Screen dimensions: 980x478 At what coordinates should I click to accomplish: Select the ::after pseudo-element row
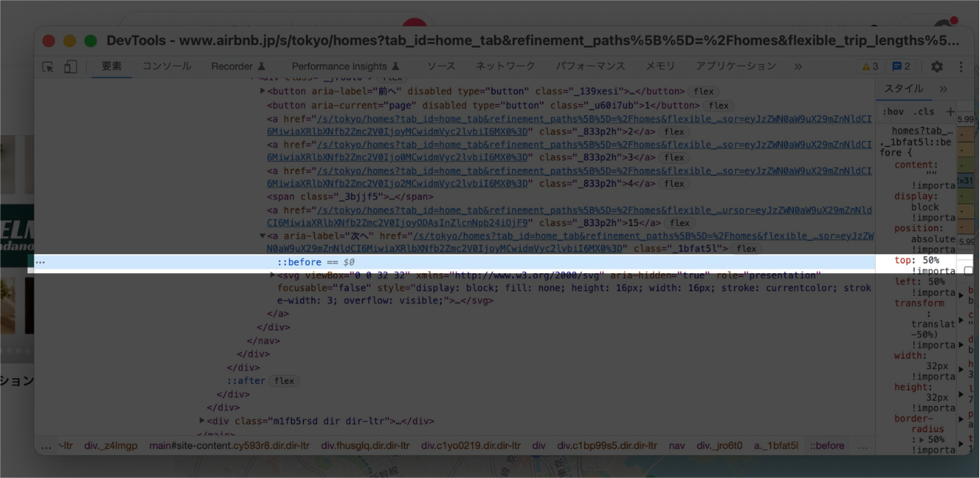click(246, 381)
